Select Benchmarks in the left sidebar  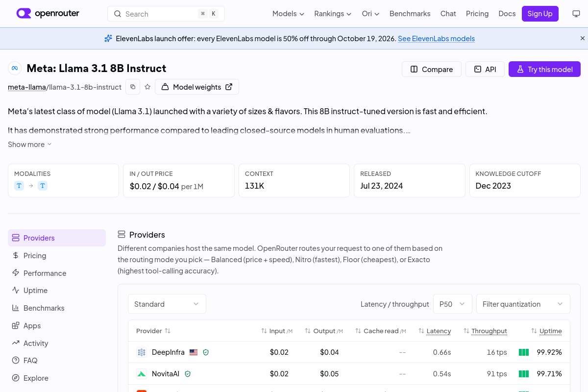(x=57, y=308)
